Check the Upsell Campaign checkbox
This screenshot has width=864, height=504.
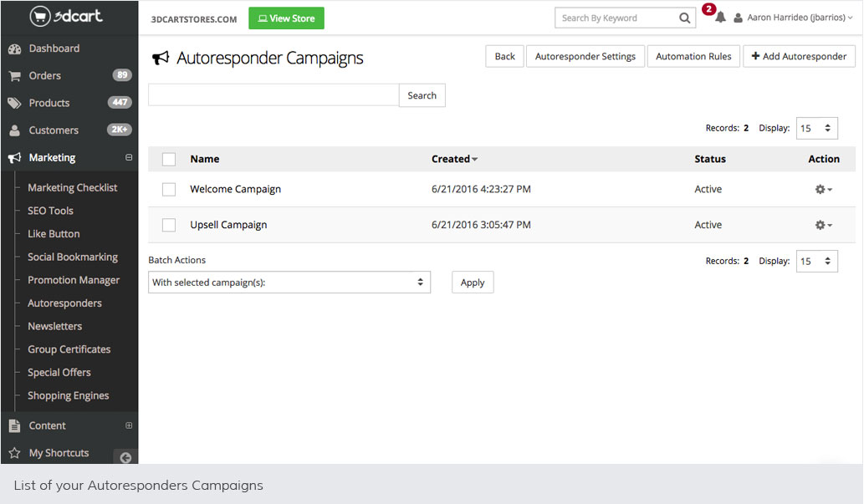pyautogui.click(x=169, y=225)
